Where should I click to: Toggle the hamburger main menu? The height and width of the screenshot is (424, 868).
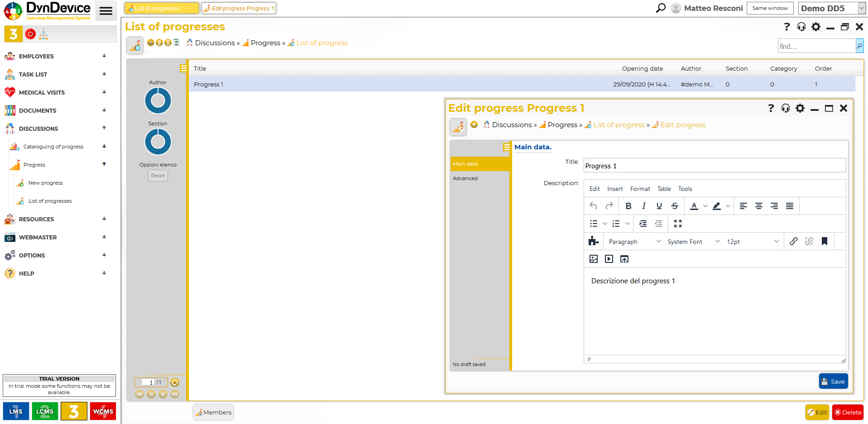(106, 11)
